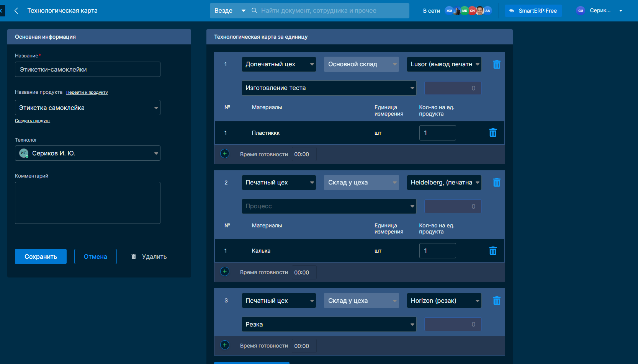The height and width of the screenshot is (364, 638).
Task: Delete operation 2 with trash icon
Action: coord(497,183)
